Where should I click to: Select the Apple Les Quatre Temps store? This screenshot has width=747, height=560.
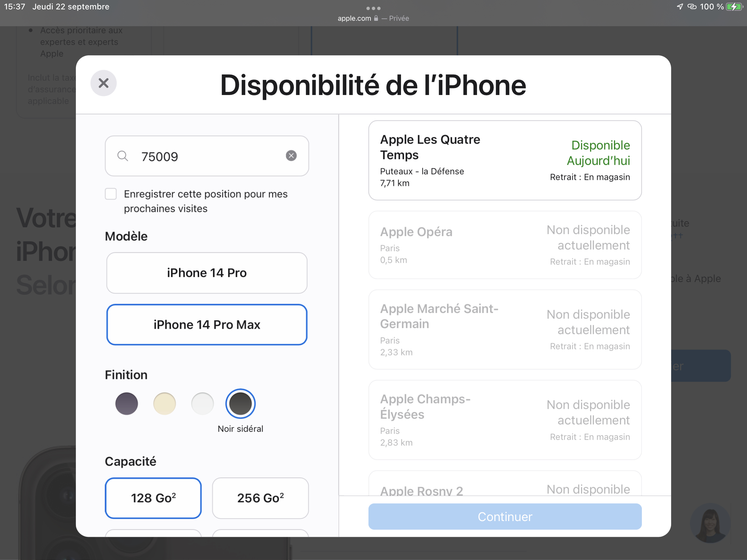[x=505, y=160]
